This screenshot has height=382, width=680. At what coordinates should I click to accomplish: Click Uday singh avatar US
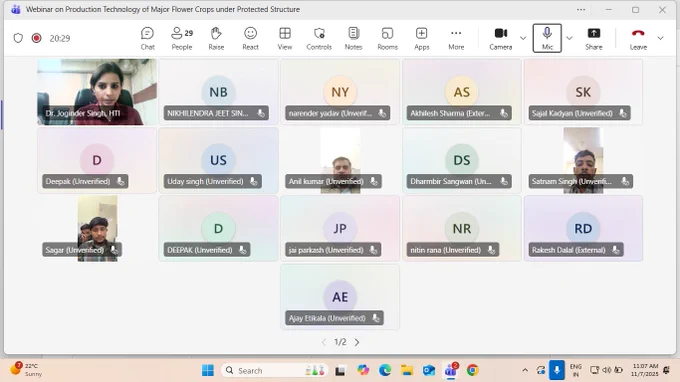218,160
